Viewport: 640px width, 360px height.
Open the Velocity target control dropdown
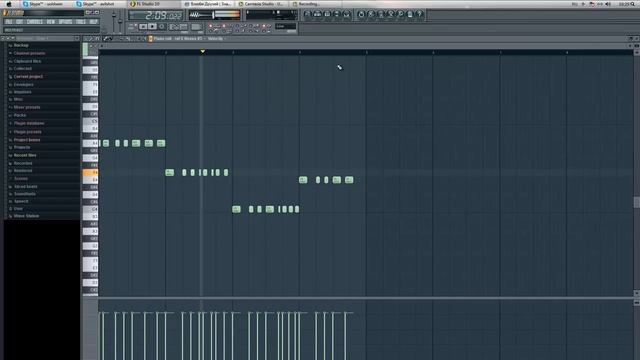pos(216,39)
